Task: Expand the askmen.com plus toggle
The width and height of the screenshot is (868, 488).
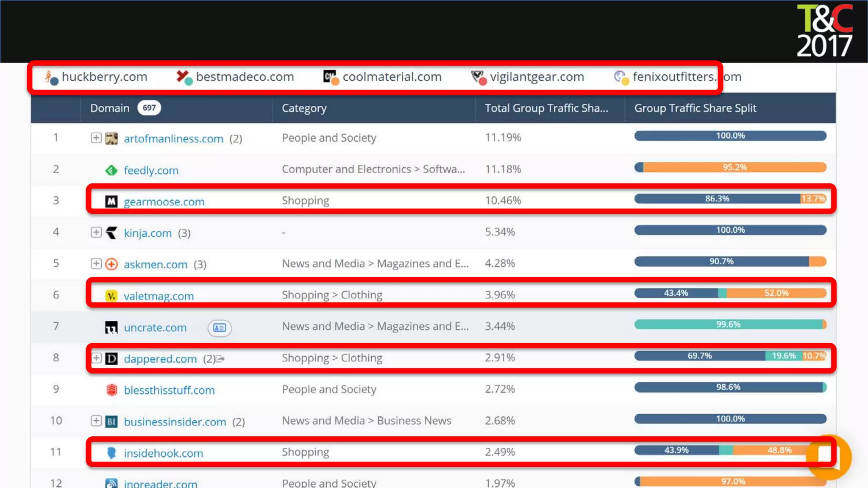Action: point(96,263)
